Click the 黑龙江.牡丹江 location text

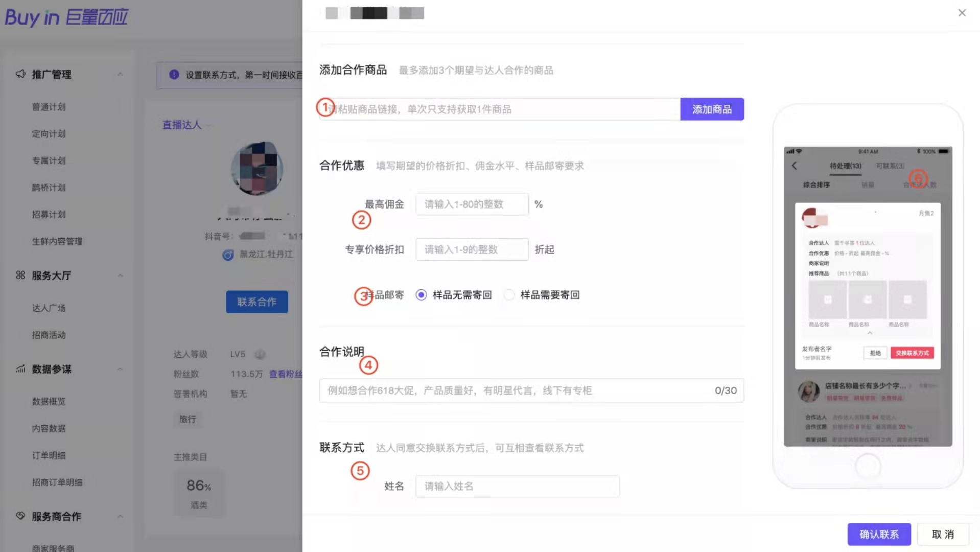[x=266, y=254]
